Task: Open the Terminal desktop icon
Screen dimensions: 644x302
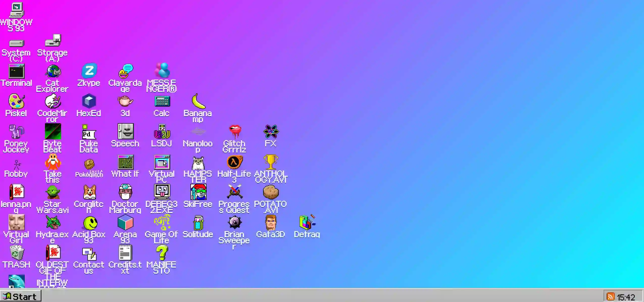Action: [16, 72]
